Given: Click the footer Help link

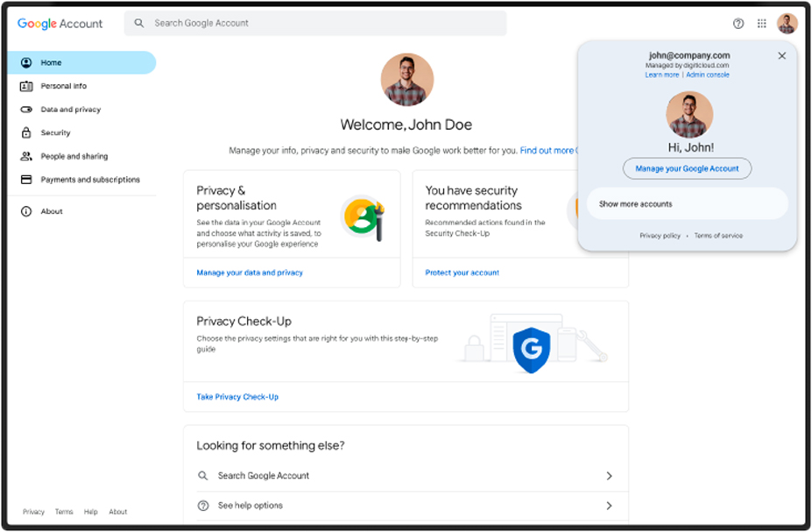Looking at the screenshot, I should coord(90,512).
